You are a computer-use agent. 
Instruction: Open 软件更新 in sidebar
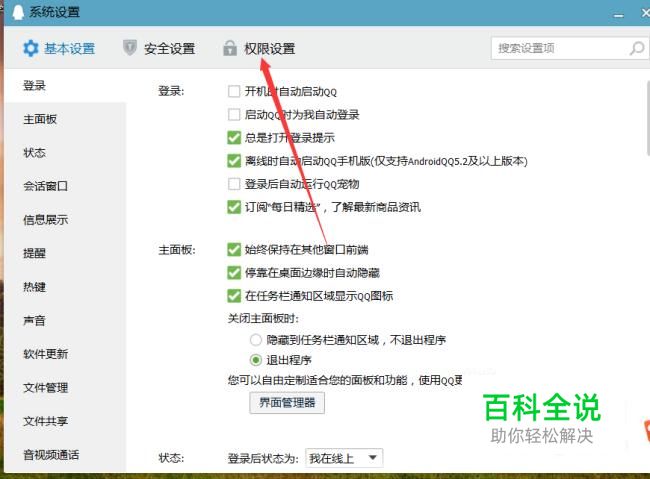click(46, 354)
